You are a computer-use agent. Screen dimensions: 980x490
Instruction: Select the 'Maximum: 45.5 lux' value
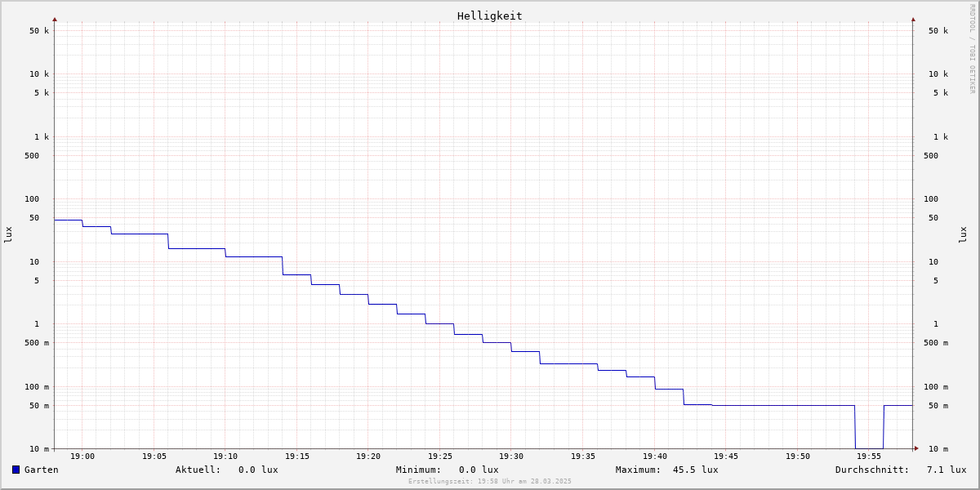pos(667,470)
